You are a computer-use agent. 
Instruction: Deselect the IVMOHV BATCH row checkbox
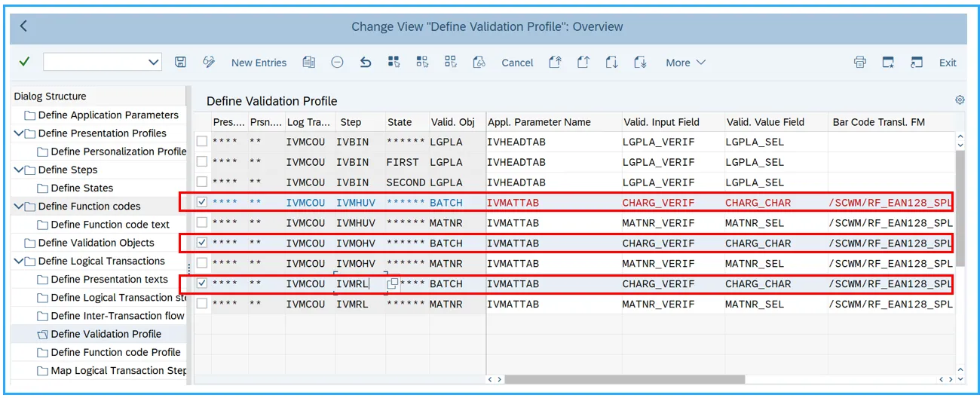pos(201,243)
